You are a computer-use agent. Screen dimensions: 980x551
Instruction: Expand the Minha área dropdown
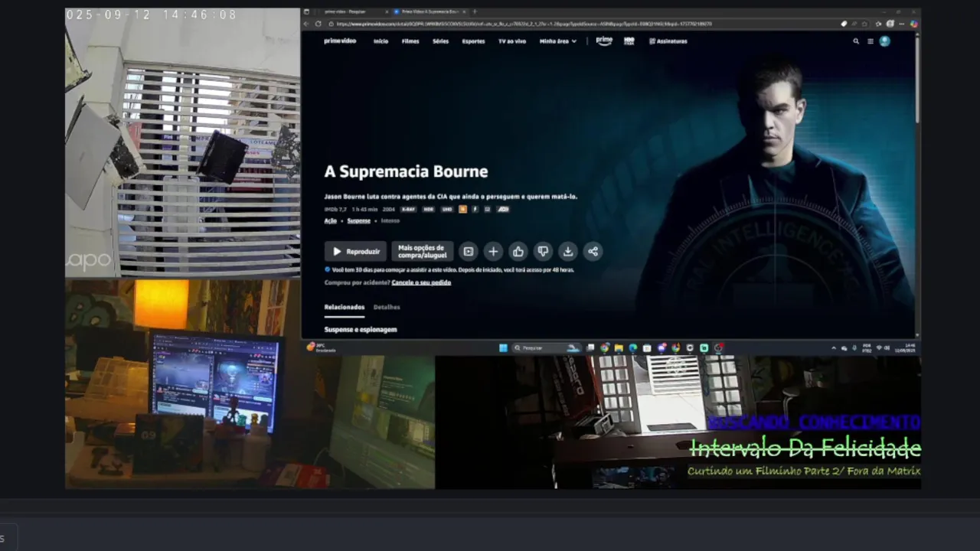click(x=558, y=41)
